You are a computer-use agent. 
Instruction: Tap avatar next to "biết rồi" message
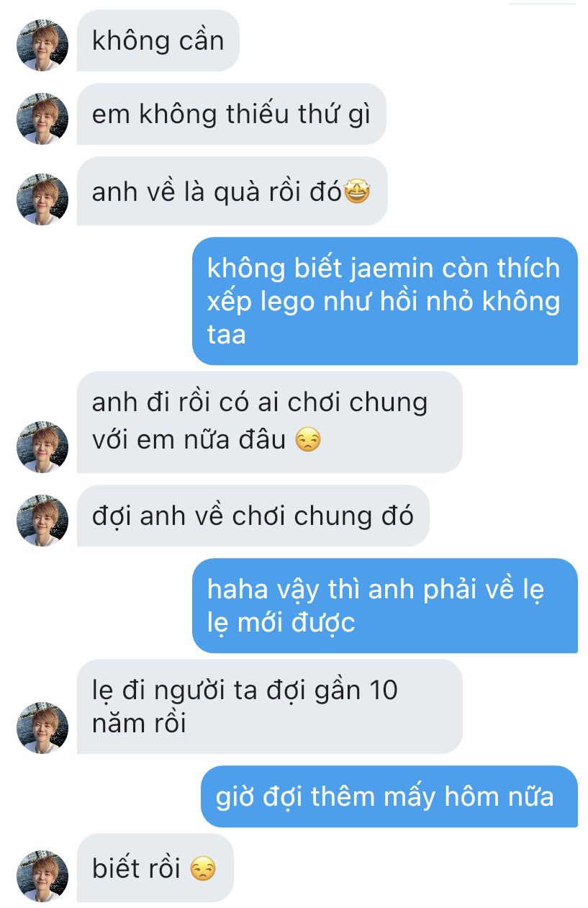tap(42, 876)
